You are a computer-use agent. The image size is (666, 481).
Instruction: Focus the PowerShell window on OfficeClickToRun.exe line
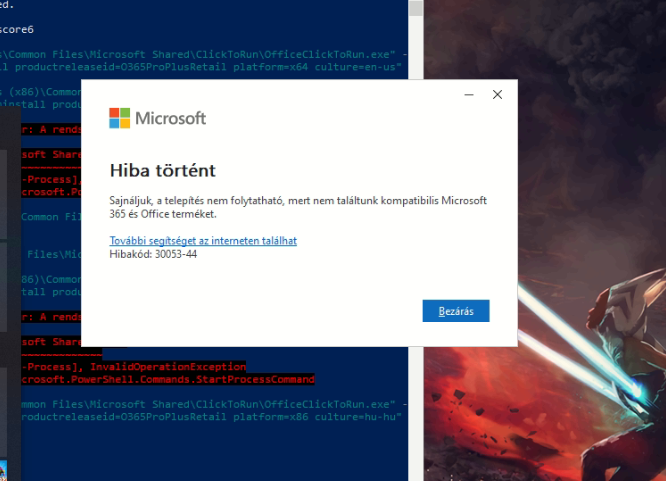(200, 53)
